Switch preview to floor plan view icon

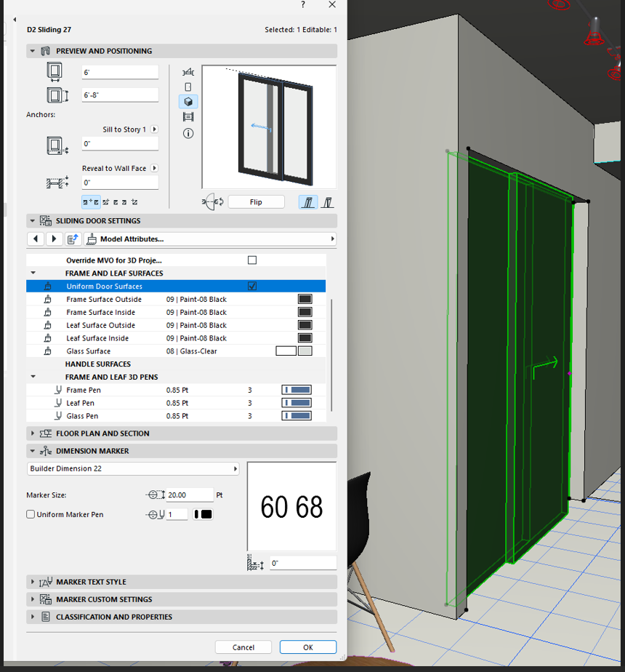(x=188, y=71)
